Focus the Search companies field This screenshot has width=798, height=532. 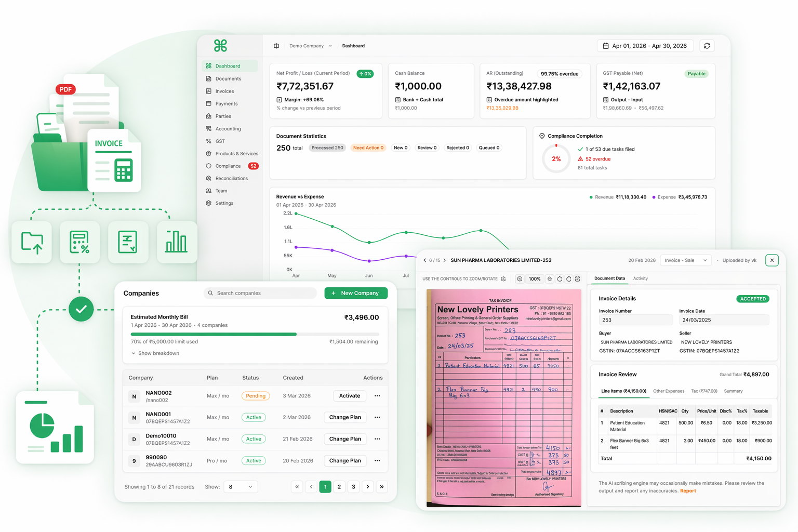(x=260, y=293)
